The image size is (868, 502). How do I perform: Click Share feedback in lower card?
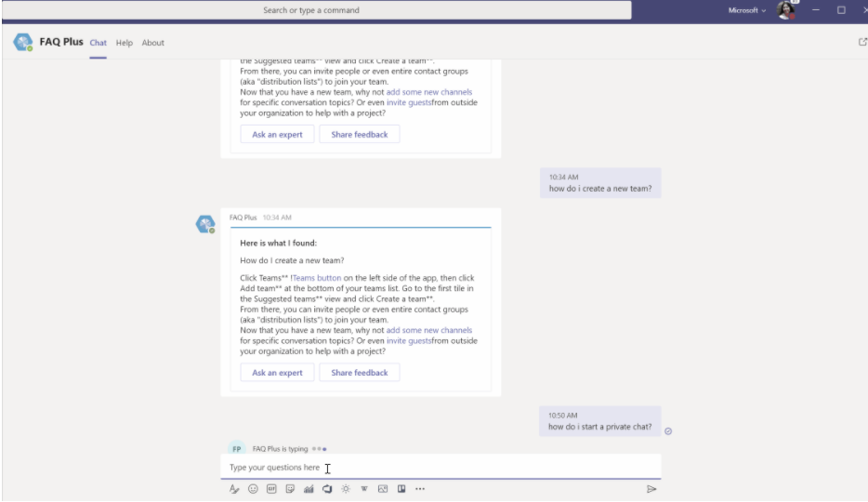click(x=360, y=373)
